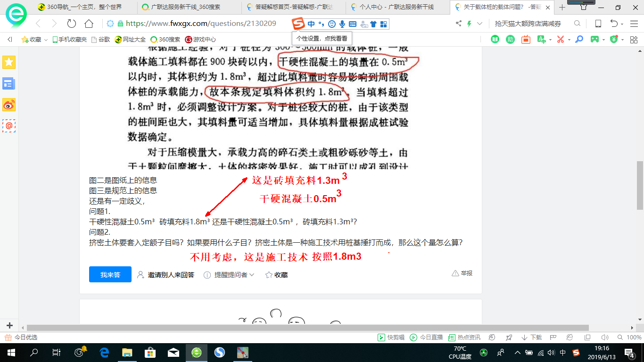Viewport: 644px width, 362px height.
Task: Click 收藏 star under the question
Action: 277,275
